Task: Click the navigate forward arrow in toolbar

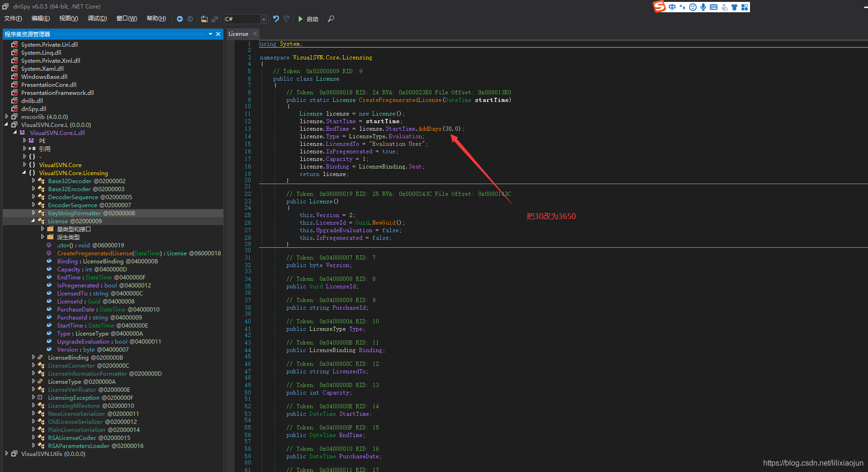Action: 190,19
